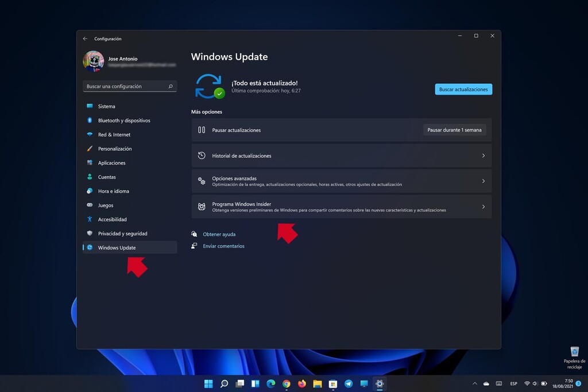The width and height of the screenshot is (588, 392).
Task: Open Hora e idioma
Action: pos(130,191)
